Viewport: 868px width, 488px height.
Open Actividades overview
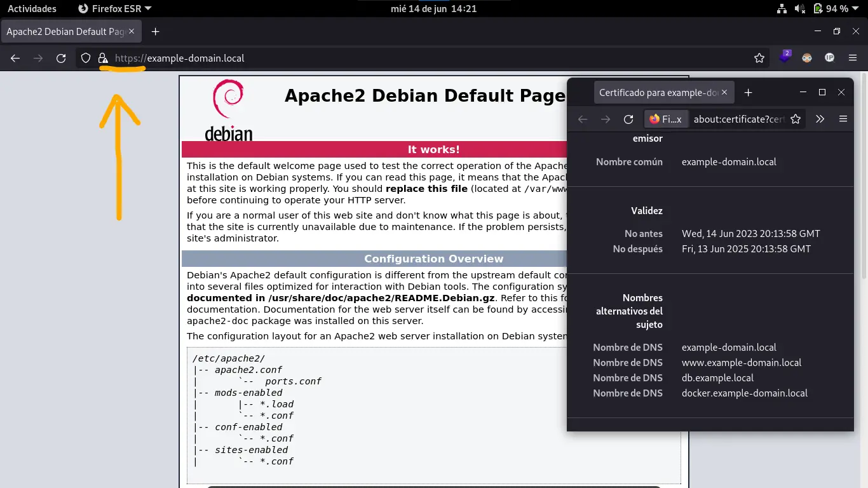pos(32,9)
